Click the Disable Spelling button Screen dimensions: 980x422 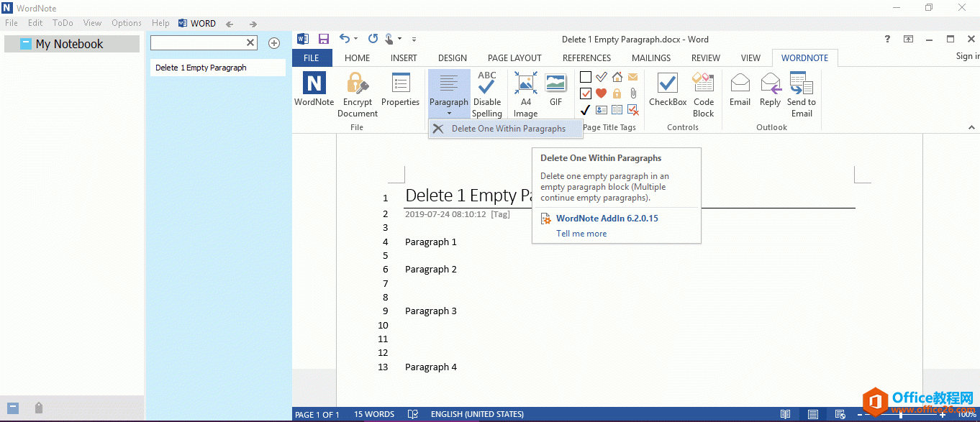coord(487,85)
